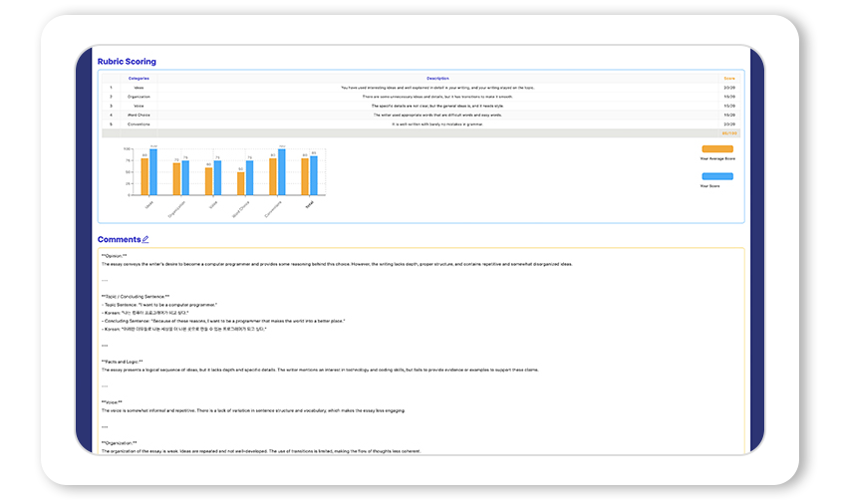Click the blue Total bar in chart
This screenshot has width=844, height=504.
click(314, 175)
